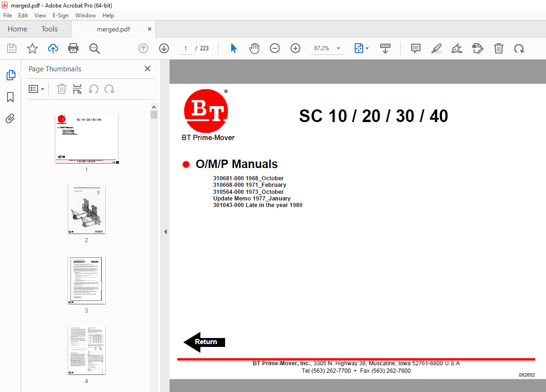The image size is (546, 392).
Task: Open the stamp tool in the toolbar
Action: (478, 48)
